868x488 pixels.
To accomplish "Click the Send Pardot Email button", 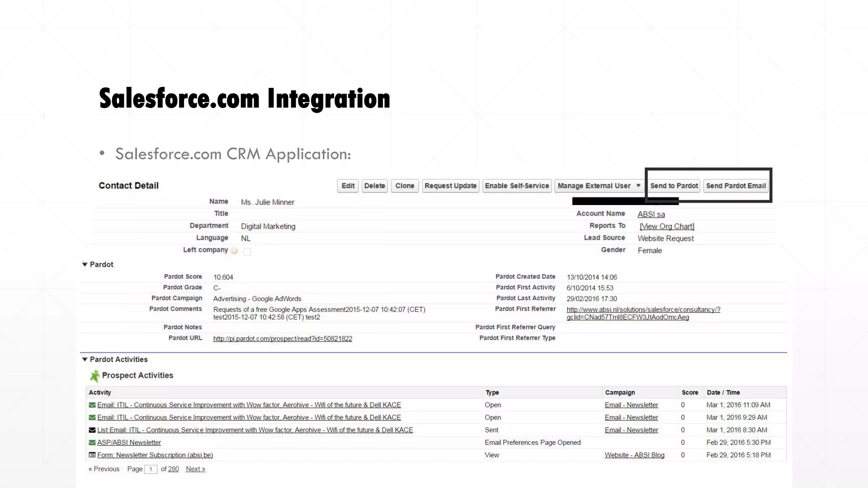I will pos(736,186).
